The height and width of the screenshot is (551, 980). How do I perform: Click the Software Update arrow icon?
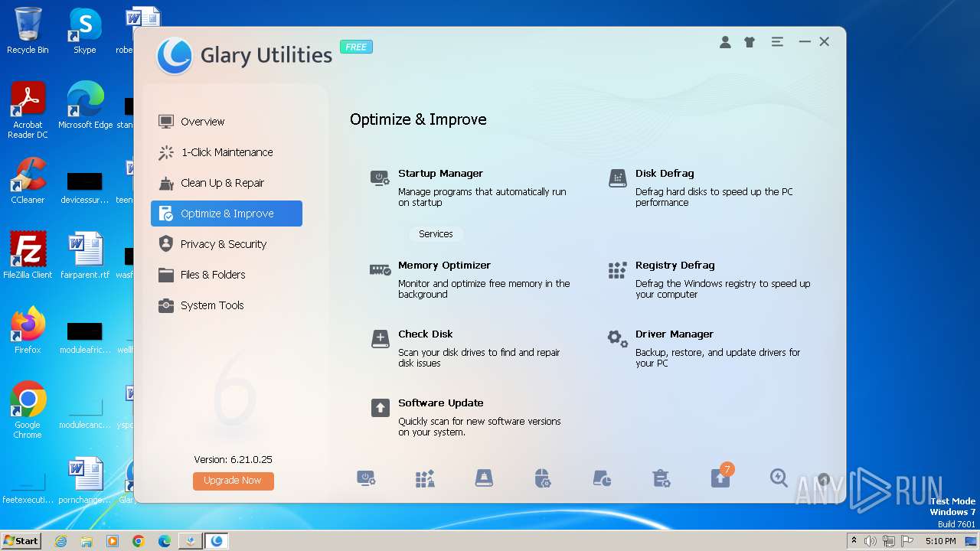point(381,408)
